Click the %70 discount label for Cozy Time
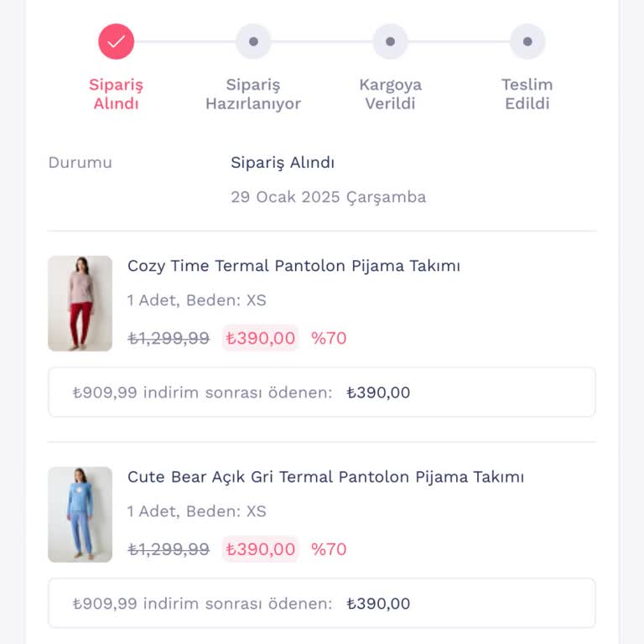The width and height of the screenshot is (644, 644). point(329,338)
